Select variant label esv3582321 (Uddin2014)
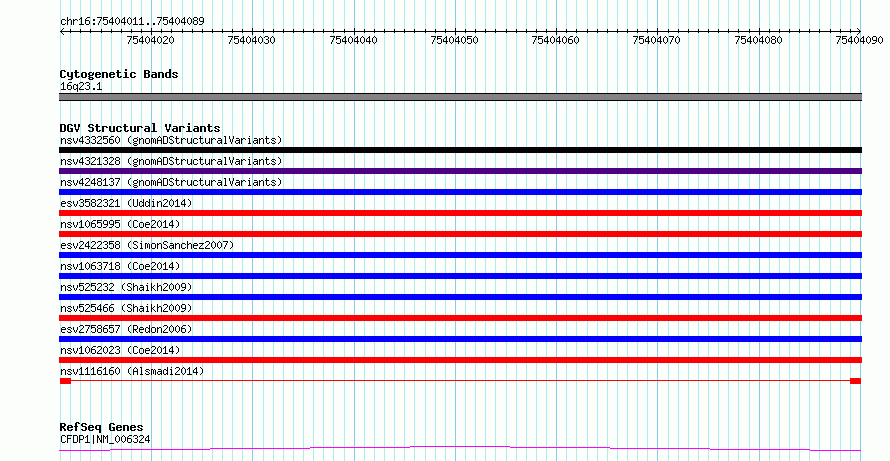The image size is (890, 461). pyautogui.click(x=126, y=203)
